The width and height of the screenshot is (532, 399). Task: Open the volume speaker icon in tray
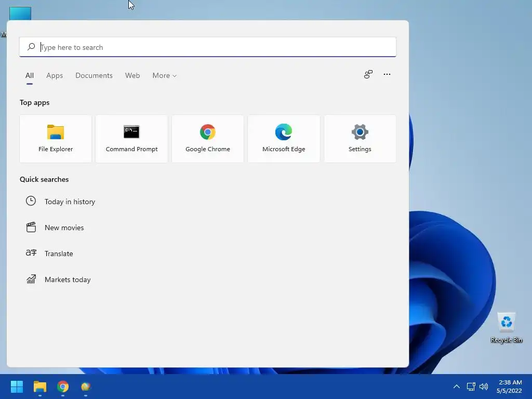[484, 387]
